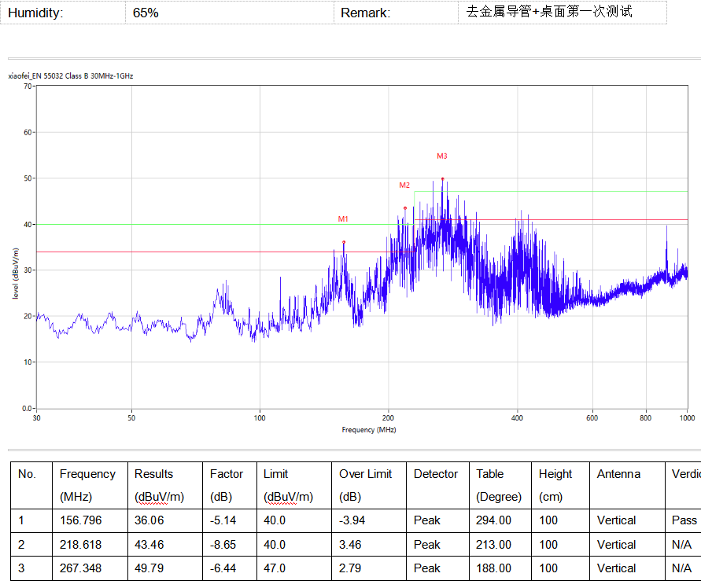
Task: Click the M1 marker label on the chart
Action: click(343, 219)
